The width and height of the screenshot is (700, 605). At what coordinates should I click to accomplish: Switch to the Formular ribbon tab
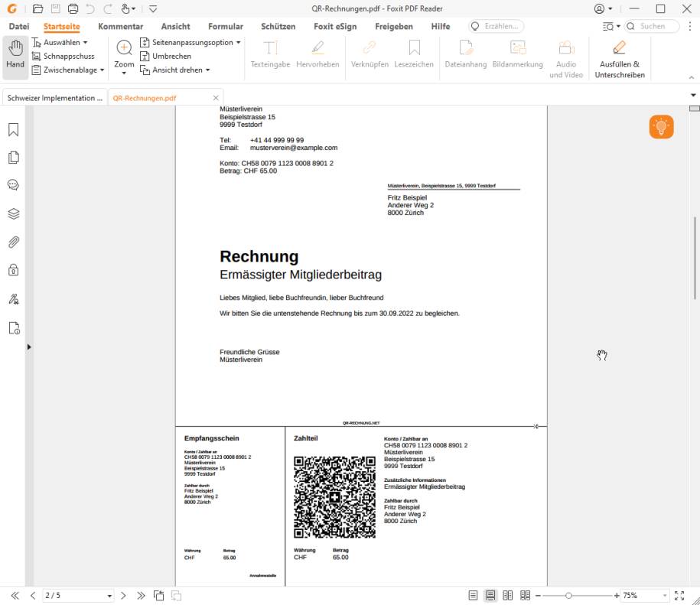click(225, 26)
